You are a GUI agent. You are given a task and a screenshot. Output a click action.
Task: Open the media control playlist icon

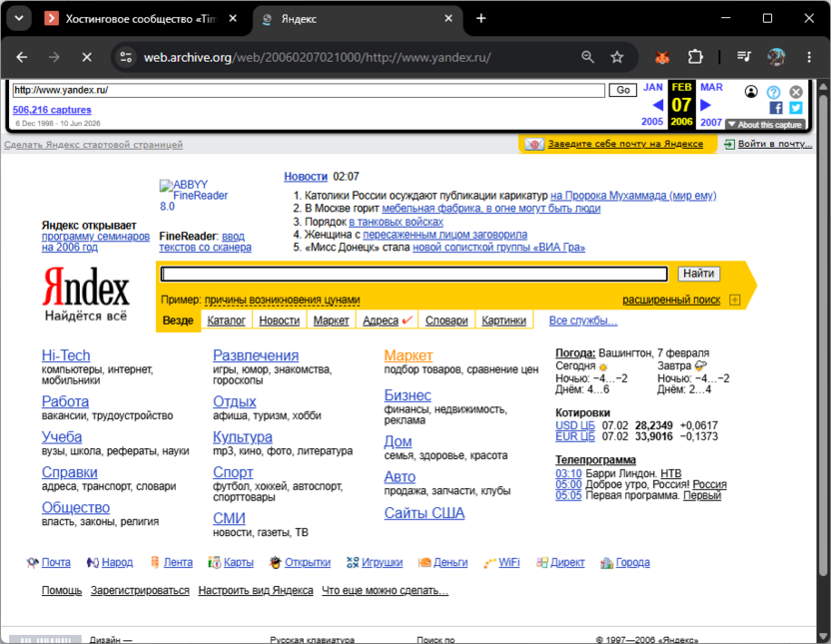[x=744, y=57]
